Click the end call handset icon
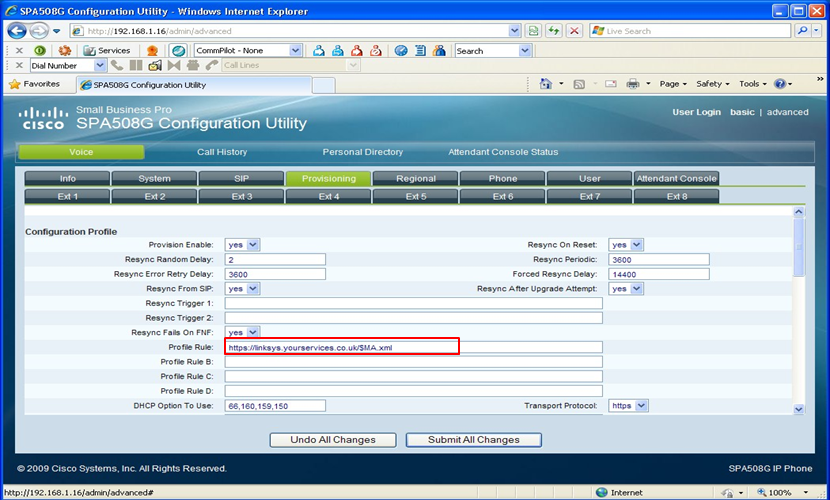The height and width of the screenshot is (500, 830). [212, 66]
